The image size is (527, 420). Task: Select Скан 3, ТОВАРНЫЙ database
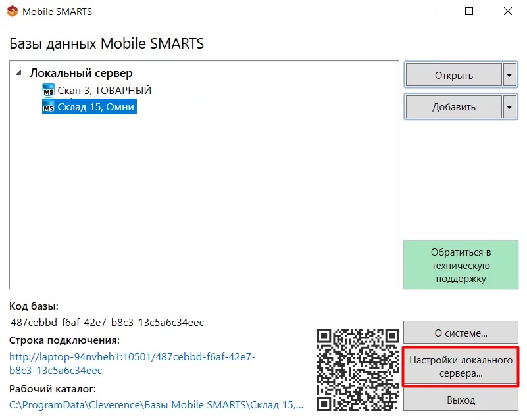pyautogui.click(x=104, y=90)
